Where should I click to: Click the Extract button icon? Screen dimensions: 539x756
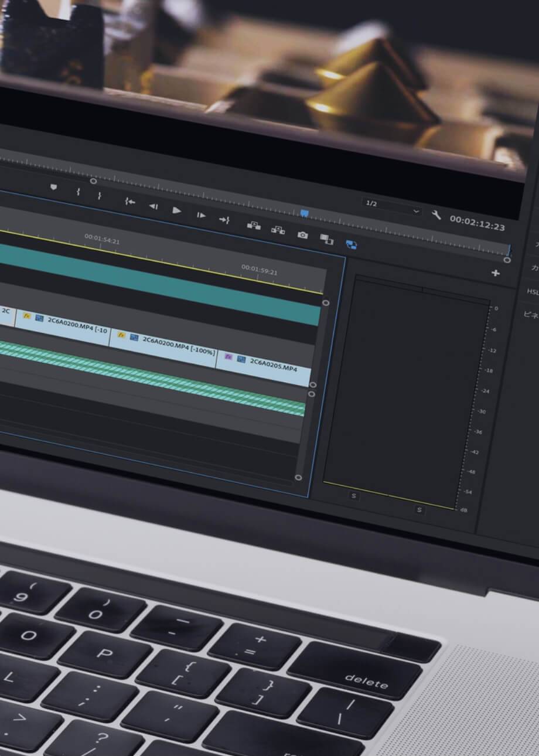pos(278,230)
